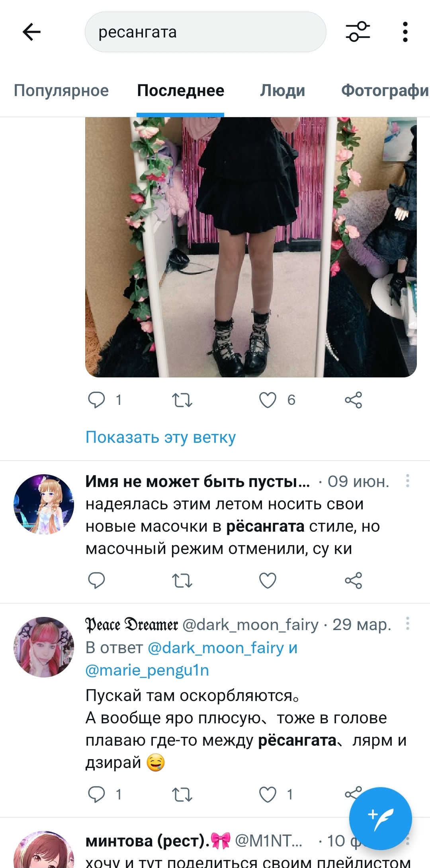Viewport: 430px width, 868px height.
Task: Open the Показать эту ветку link
Action: click(161, 437)
